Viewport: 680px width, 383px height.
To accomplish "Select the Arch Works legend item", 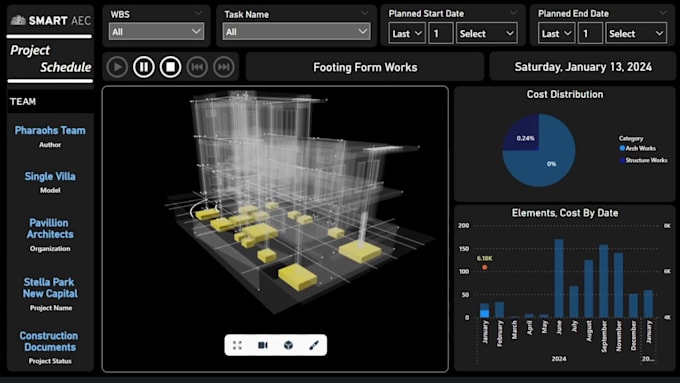I will [638, 148].
